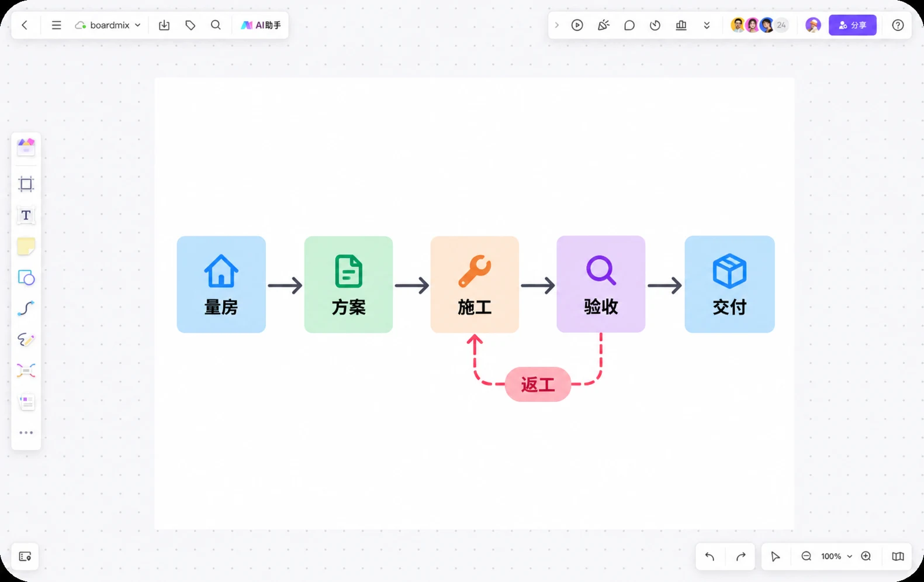Start presentation with the play icon
This screenshot has height=582, width=924.
coord(577,25)
